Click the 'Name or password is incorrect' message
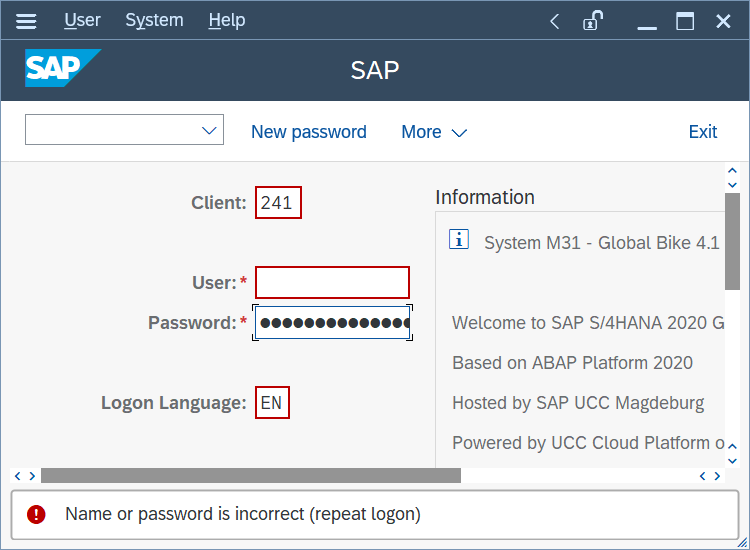This screenshot has height=550, width=750. tap(243, 514)
